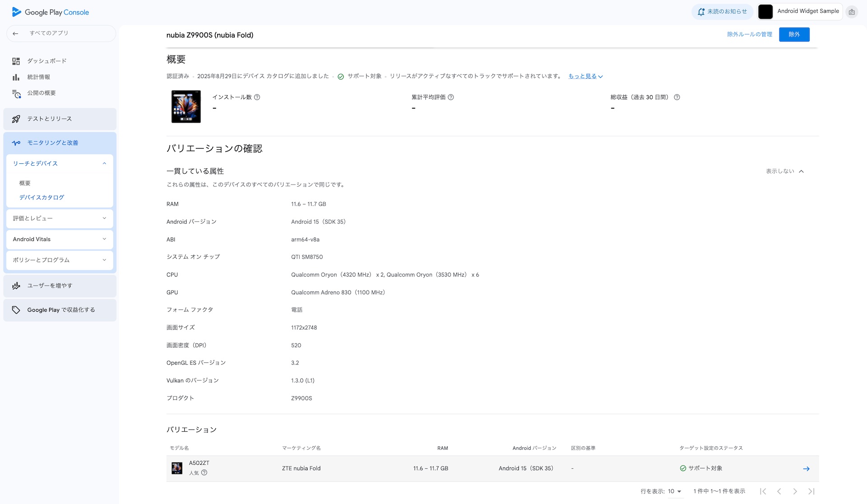Open the 統計情報 bar chart icon
Image resolution: width=867 pixels, height=504 pixels.
coord(16,77)
